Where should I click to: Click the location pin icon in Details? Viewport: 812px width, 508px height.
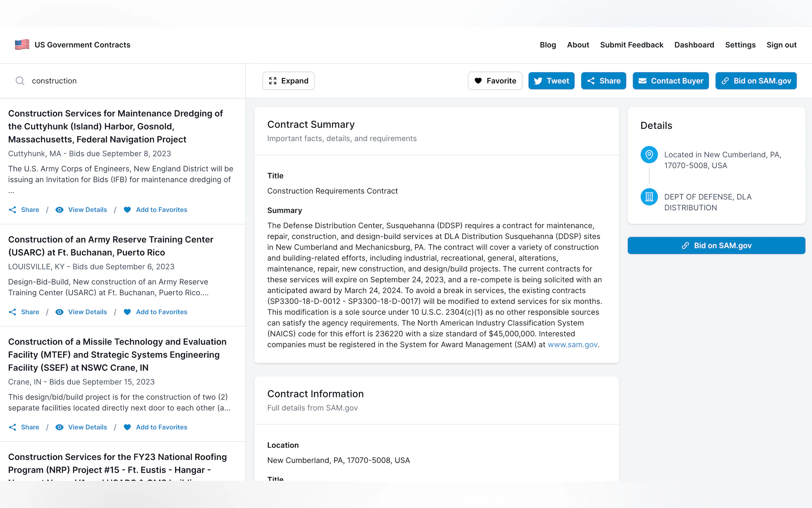pyautogui.click(x=649, y=155)
